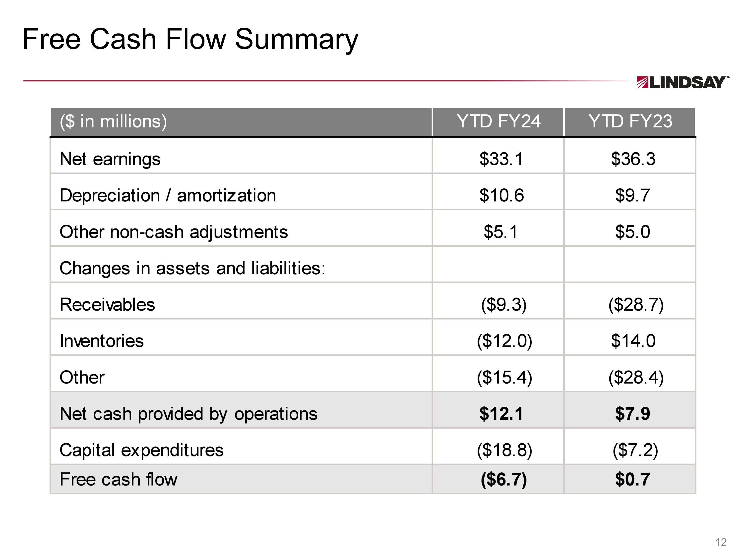Select the $33.1 net earnings value
The height and width of the screenshot is (560, 747).
501,159
